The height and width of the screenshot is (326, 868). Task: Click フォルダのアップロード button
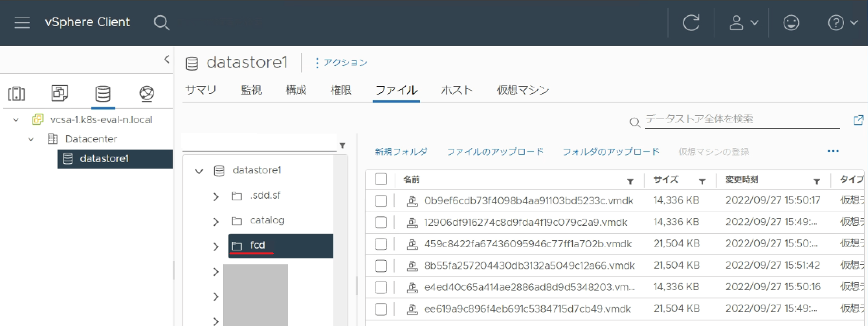[611, 151]
